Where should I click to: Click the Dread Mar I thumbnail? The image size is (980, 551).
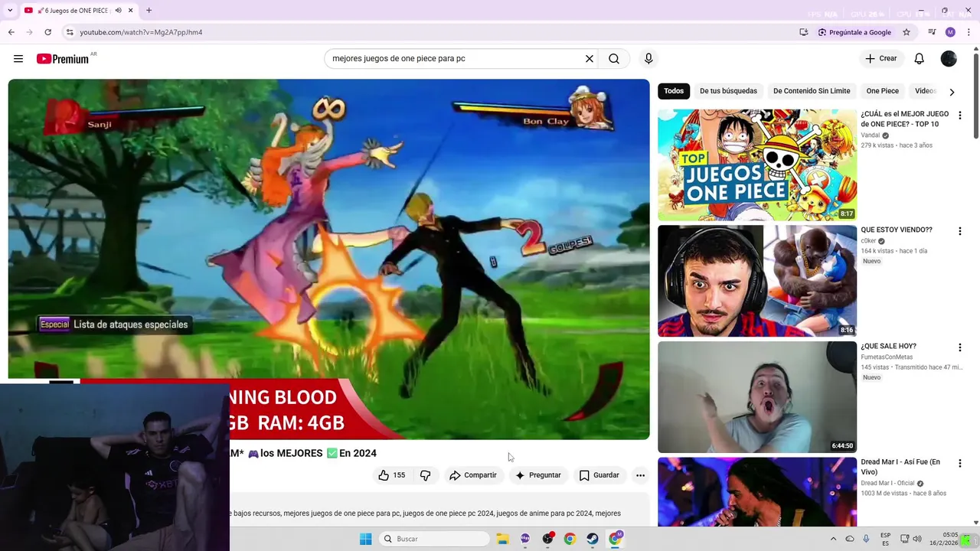coord(757,492)
